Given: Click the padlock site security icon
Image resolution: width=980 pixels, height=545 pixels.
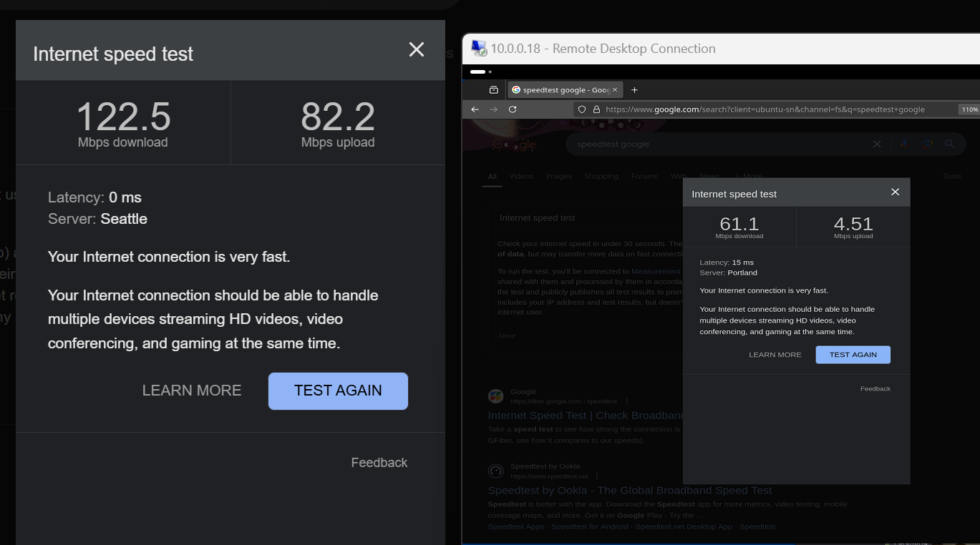Looking at the screenshot, I should [596, 109].
